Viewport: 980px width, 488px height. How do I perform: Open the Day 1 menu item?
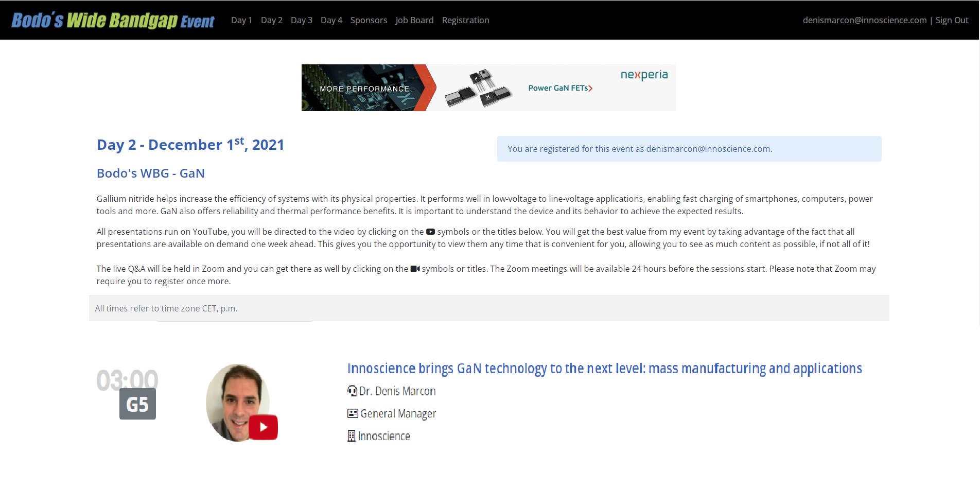(241, 20)
